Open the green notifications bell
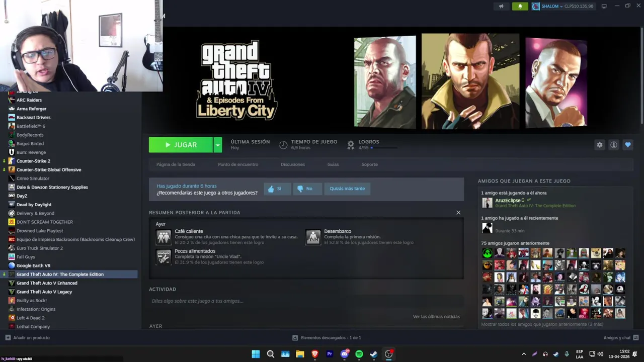This screenshot has height=362, width=644. click(520, 6)
